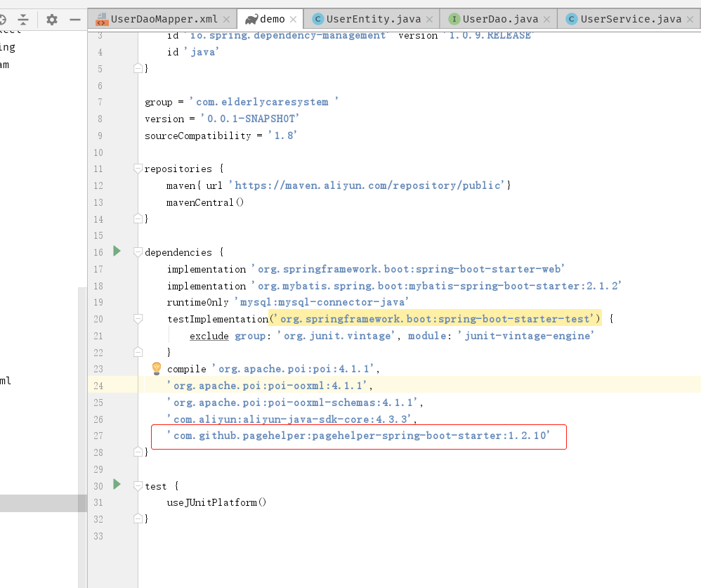Click mavenCentral() on line 13
This screenshot has width=701, height=588.
coord(205,202)
